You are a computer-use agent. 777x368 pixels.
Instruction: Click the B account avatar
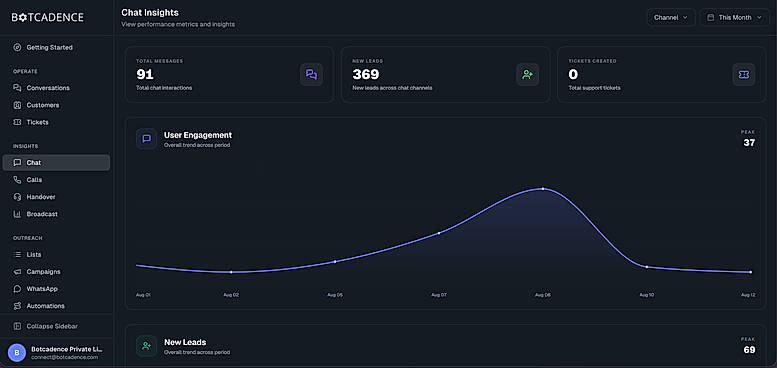pos(17,353)
